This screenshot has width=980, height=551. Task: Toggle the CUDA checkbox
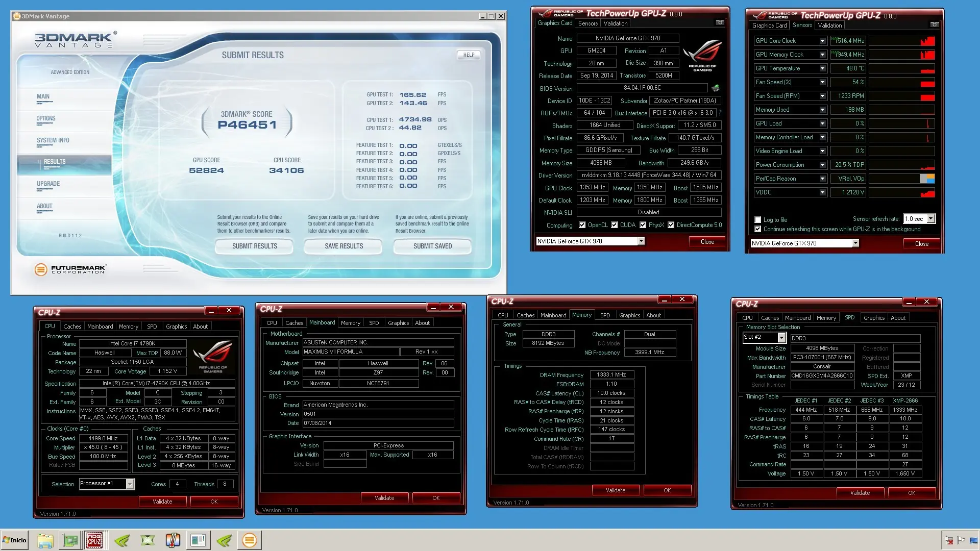click(615, 225)
